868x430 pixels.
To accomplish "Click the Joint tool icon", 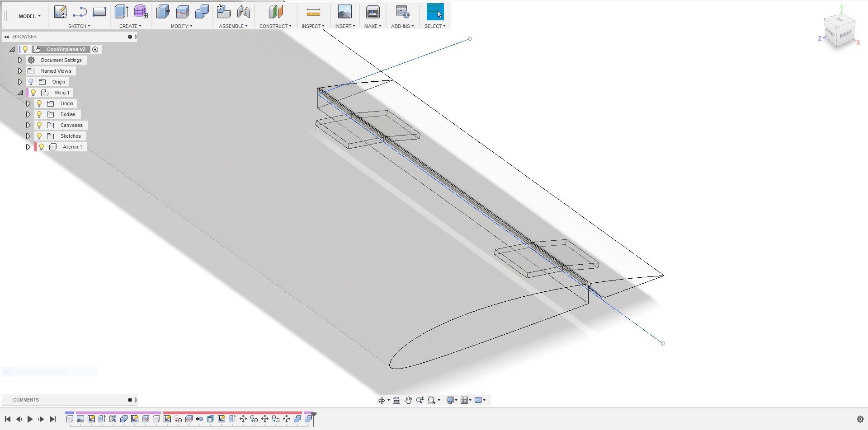I will coord(243,12).
